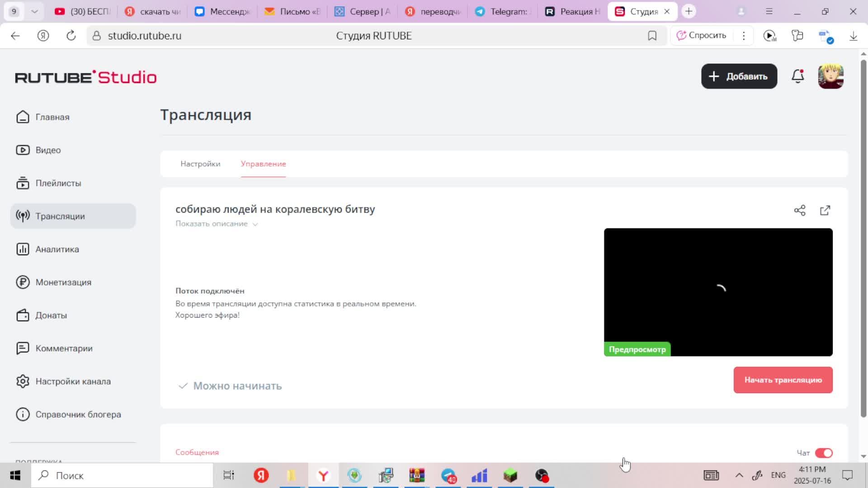The height and width of the screenshot is (488, 868).
Task: Open the Windows notification center
Action: [x=847, y=475]
